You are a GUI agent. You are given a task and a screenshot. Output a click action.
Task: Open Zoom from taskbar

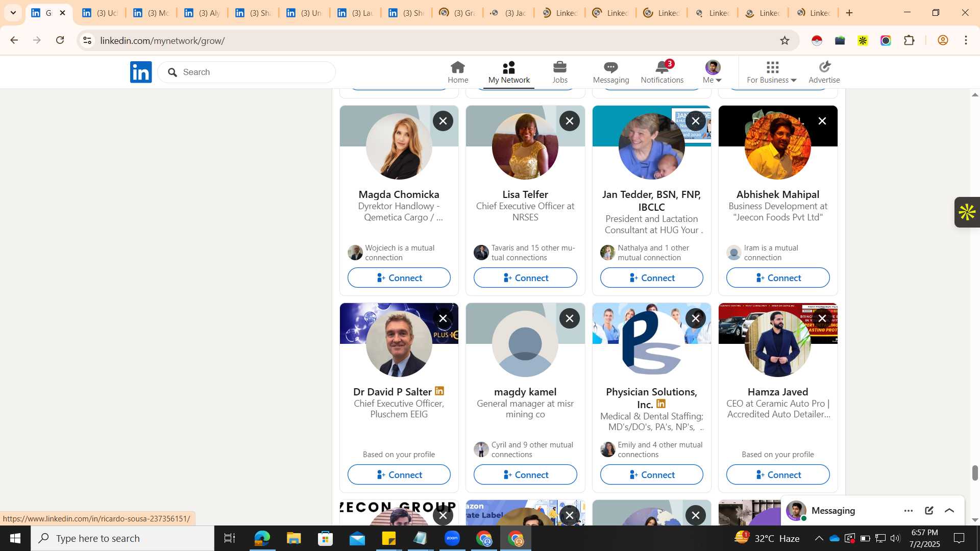click(x=452, y=538)
